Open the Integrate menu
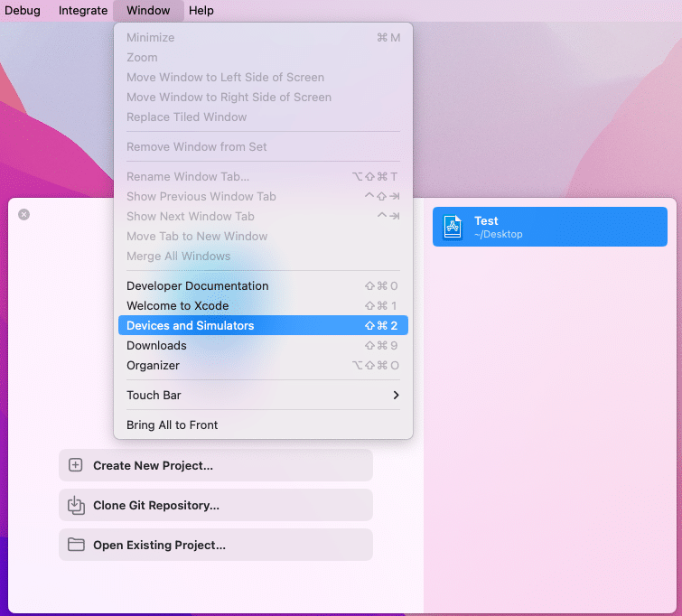This screenshot has width=682, height=616. (83, 11)
